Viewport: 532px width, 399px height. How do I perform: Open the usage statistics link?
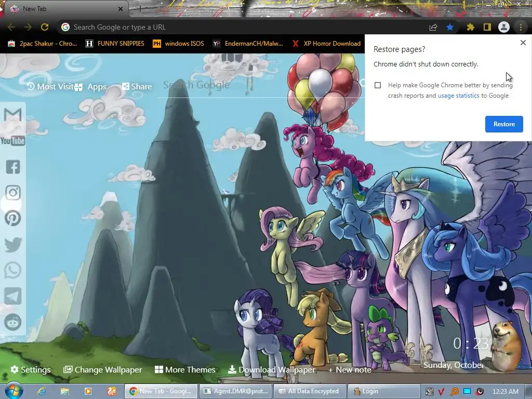click(x=458, y=96)
